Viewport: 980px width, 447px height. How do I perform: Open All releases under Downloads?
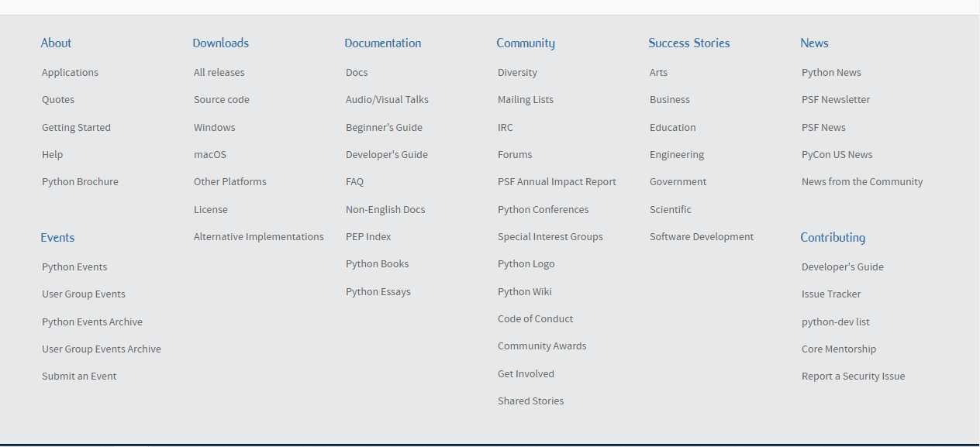pyautogui.click(x=219, y=73)
